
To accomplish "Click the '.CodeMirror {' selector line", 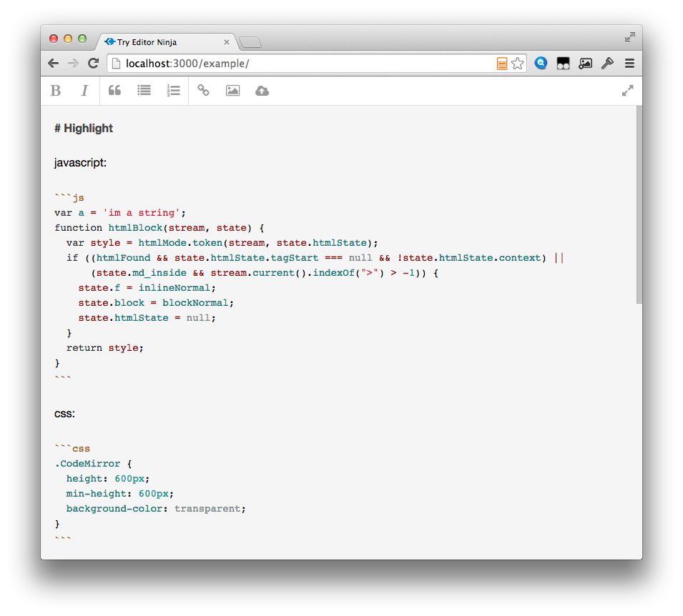I will click(93, 464).
